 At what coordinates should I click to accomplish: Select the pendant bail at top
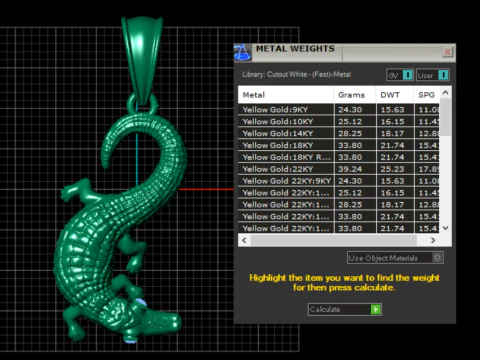point(142,60)
